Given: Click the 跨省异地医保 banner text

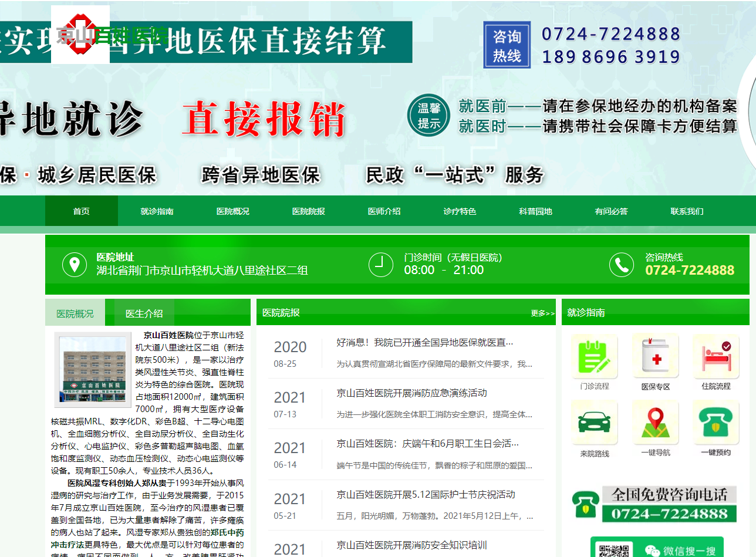Looking at the screenshot, I should coord(261,175).
